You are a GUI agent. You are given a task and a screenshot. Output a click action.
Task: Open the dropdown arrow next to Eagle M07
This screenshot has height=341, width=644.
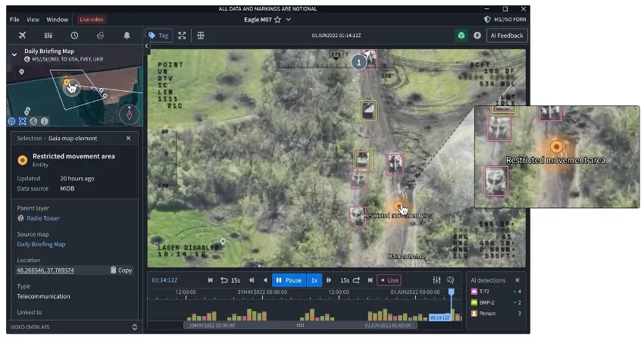289,19
